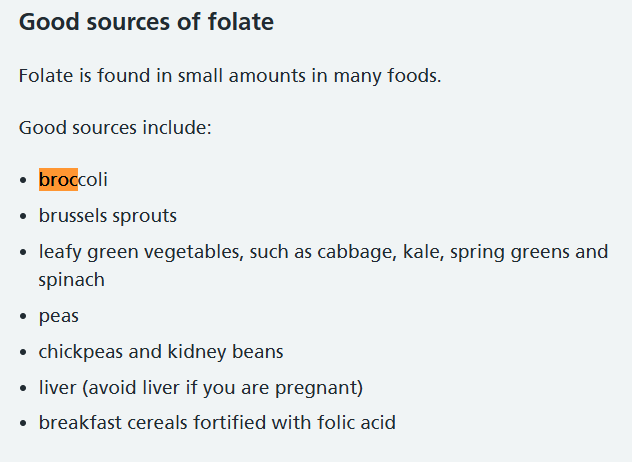Click the 'Good sources of folate' heading
632x462 pixels.
pyautogui.click(x=146, y=22)
